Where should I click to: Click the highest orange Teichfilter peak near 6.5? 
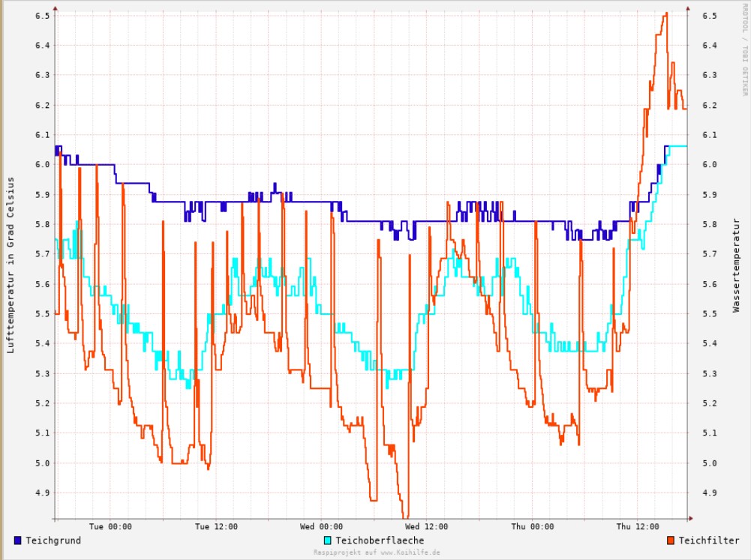(665, 13)
